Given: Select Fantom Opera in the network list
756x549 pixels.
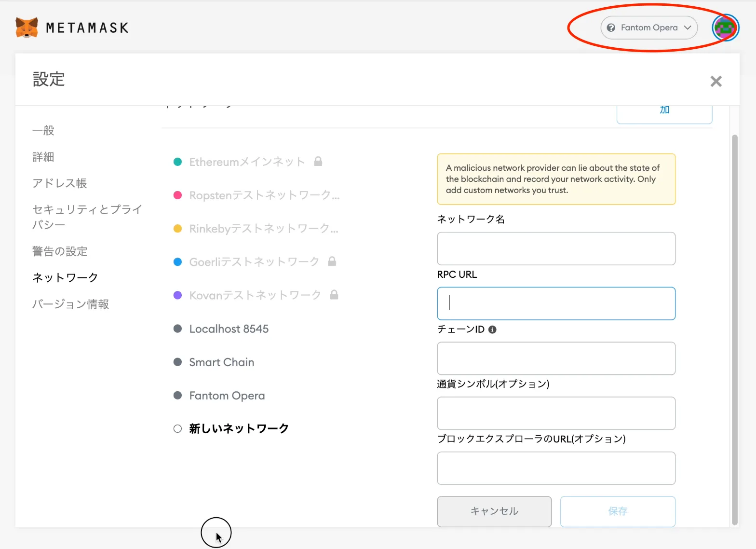Looking at the screenshot, I should coord(227,395).
